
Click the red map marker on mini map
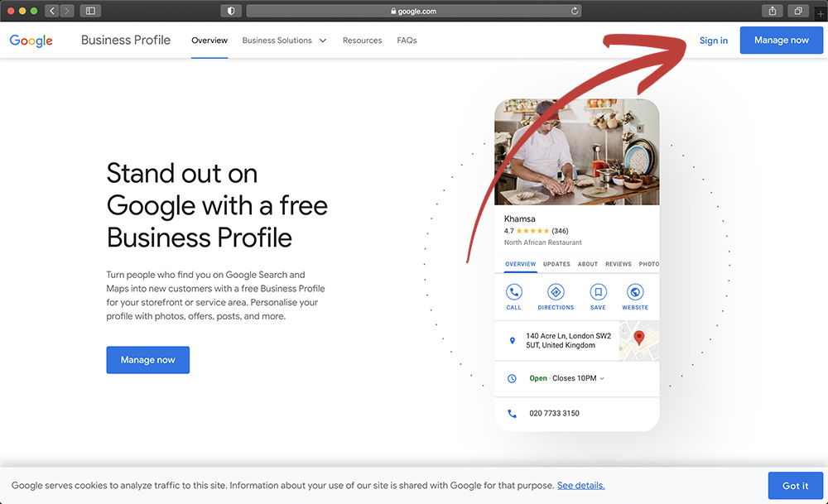(639, 338)
